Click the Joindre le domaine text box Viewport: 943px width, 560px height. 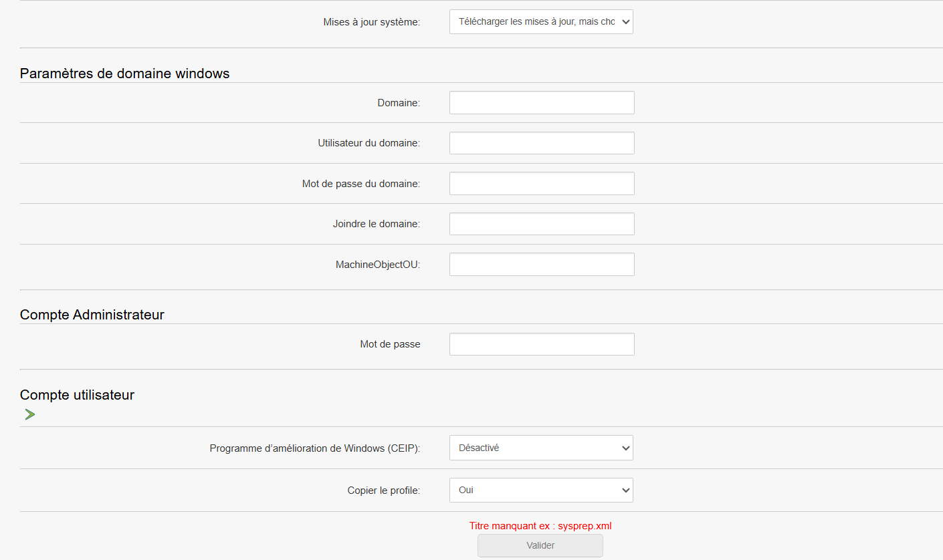click(542, 224)
